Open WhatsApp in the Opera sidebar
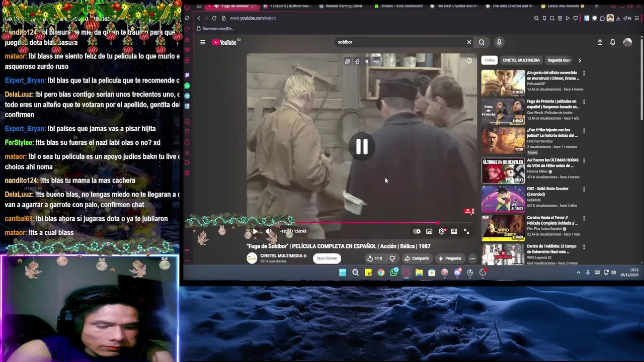The height and width of the screenshot is (362, 644). pos(187,86)
